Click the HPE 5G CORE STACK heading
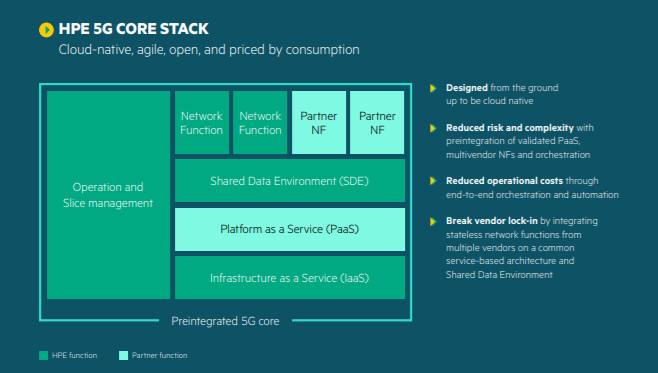658x373 pixels. tap(133, 29)
